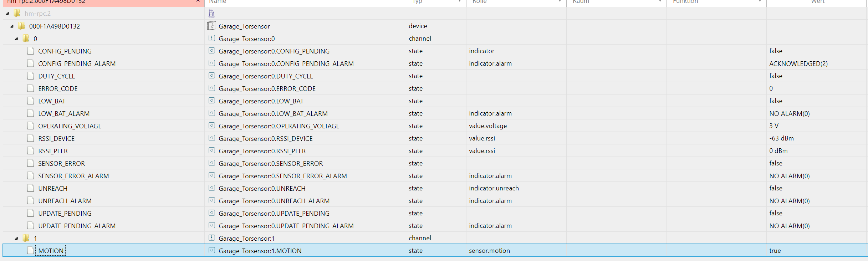This screenshot has height=261, width=868.
Task: Click the file icon beside LOW_BAT_ALARM
Action: (31, 113)
